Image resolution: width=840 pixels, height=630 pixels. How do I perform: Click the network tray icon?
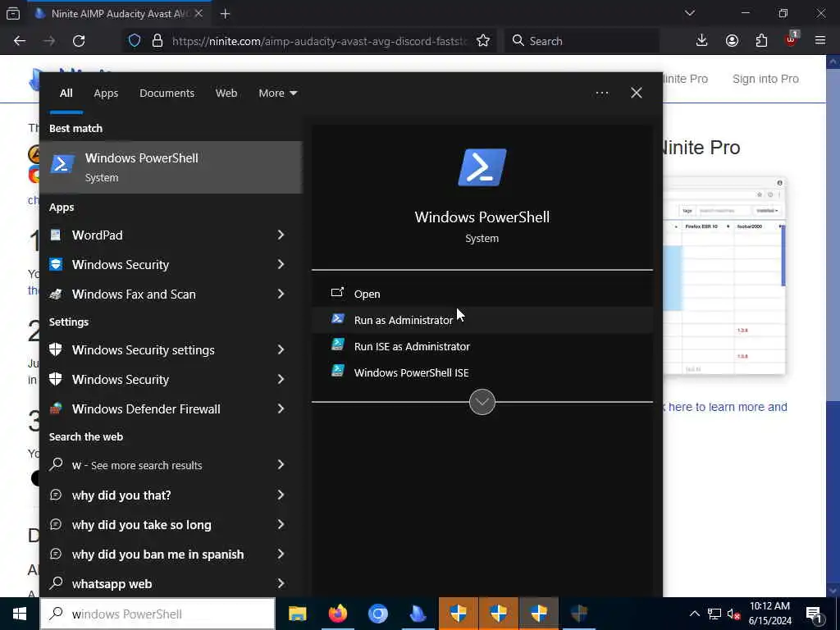pos(714,614)
